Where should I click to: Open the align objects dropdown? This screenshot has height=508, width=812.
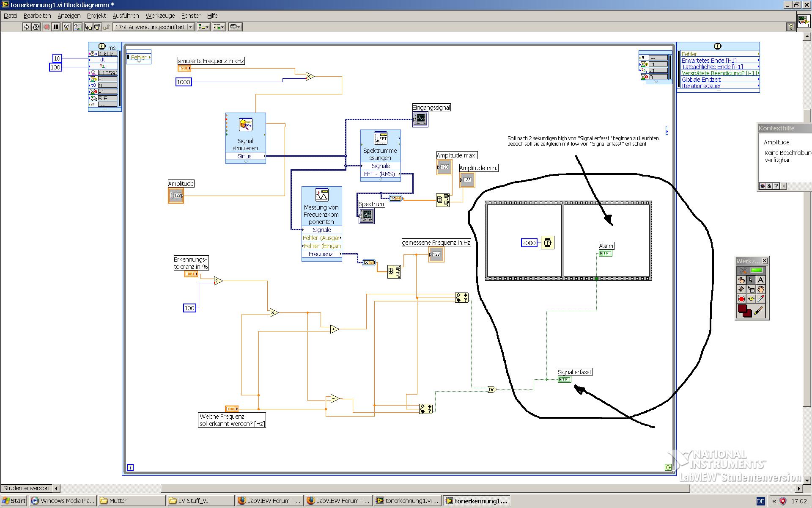coord(203,27)
